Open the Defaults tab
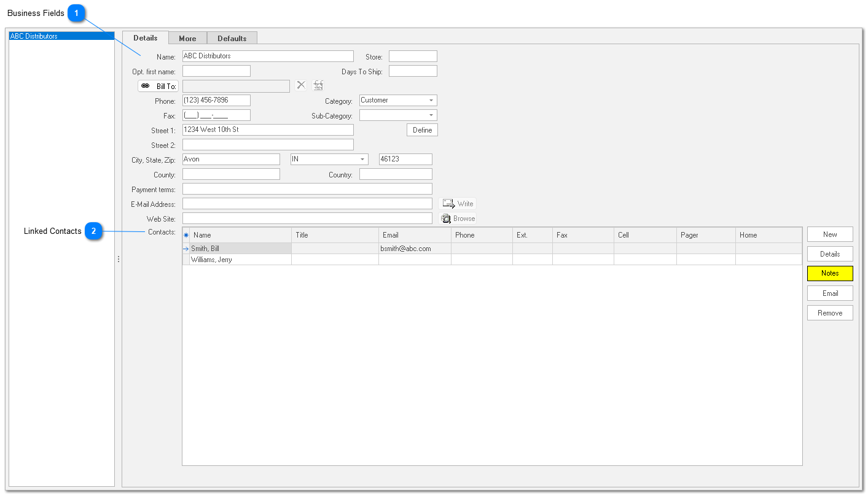The width and height of the screenshot is (868, 496). 232,38
